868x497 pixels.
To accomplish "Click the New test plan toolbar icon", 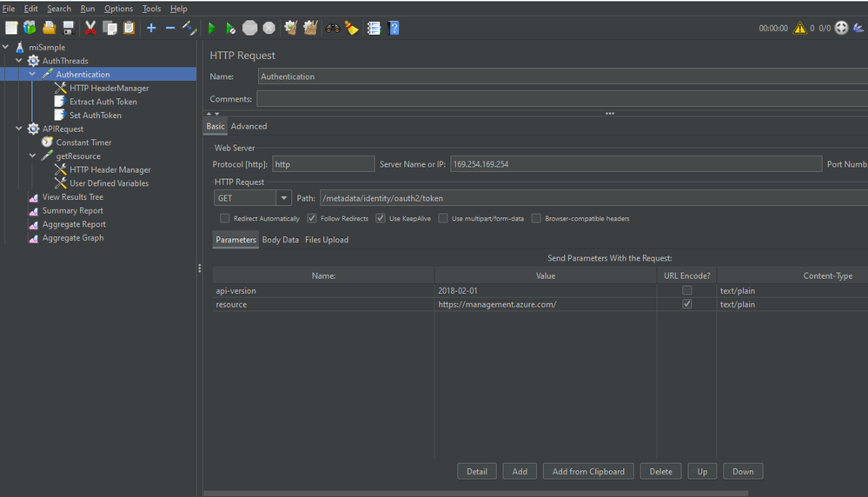I will [11, 28].
